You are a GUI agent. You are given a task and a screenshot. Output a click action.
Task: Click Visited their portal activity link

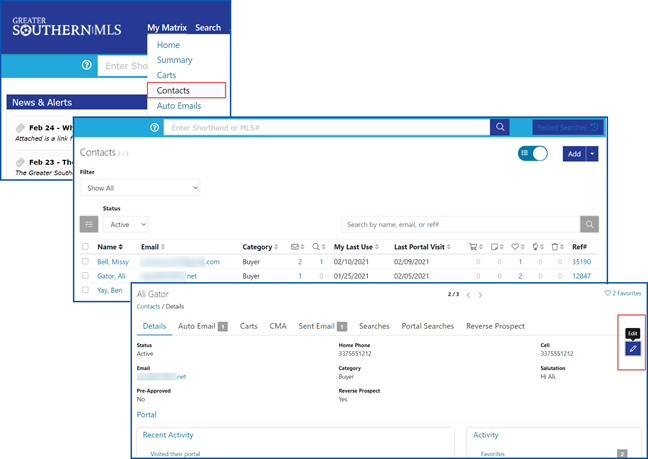click(175, 454)
